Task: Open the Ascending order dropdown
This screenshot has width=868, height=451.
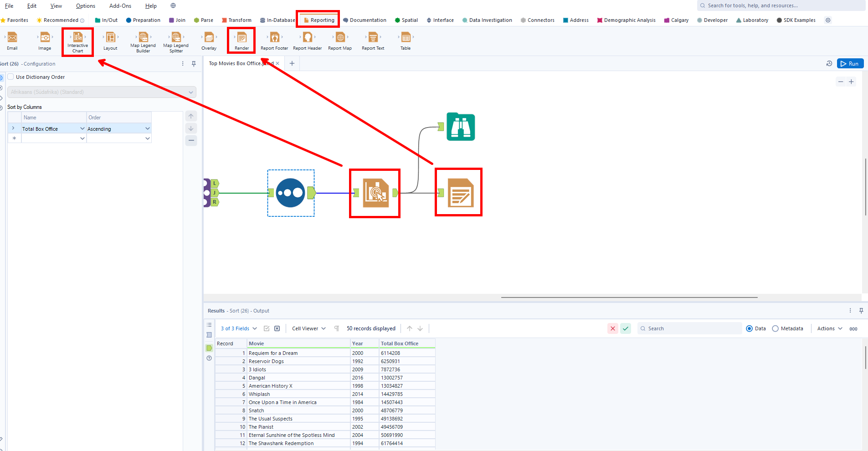Action: coord(147,129)
